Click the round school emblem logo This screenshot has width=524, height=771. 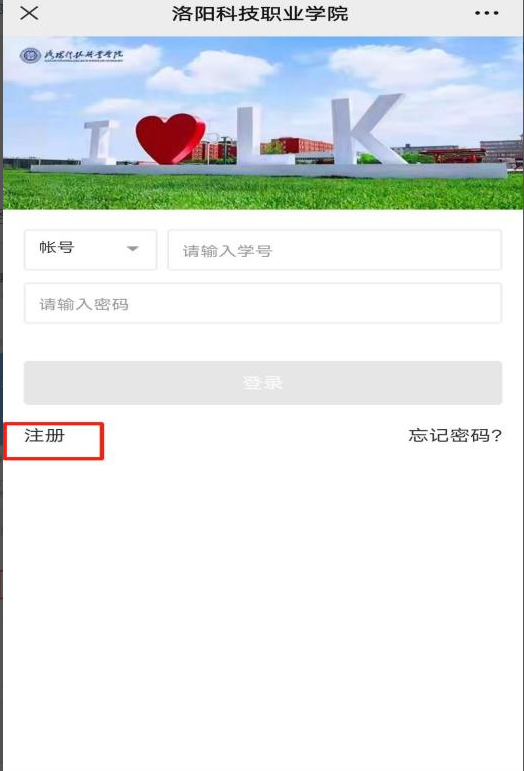point(30,55)
